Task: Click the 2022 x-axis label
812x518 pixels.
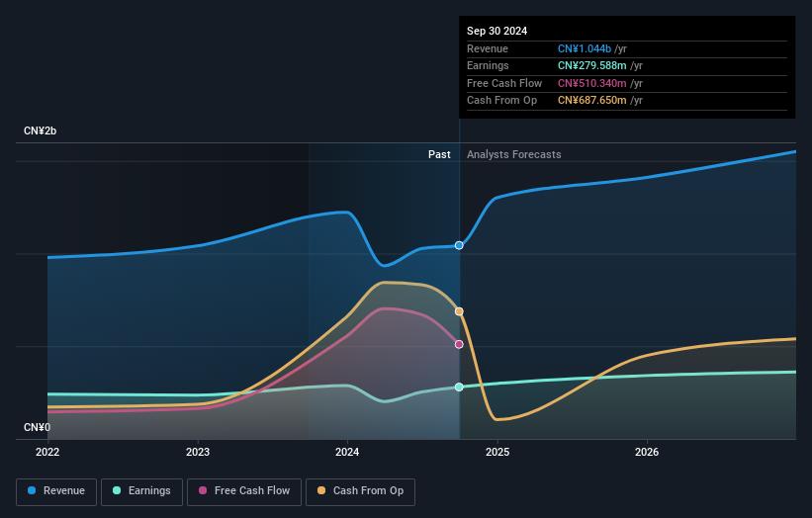Action: tap(47, 453)
